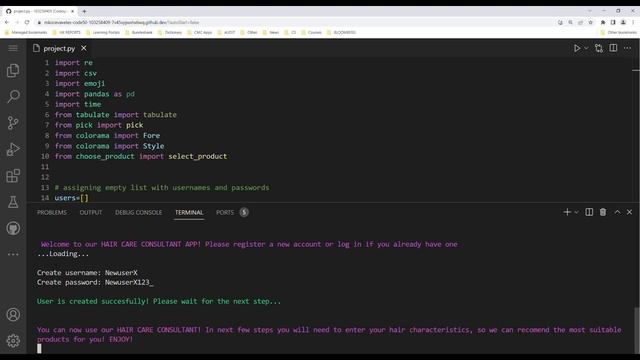
Task: Click the 'Create username: NewuserX' terminal line
Action: pos(87,273)
